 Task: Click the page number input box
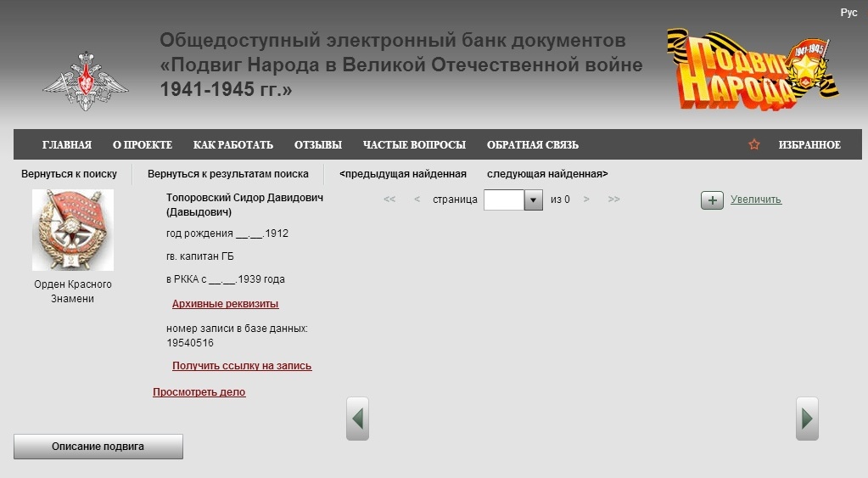click(504, 200)
